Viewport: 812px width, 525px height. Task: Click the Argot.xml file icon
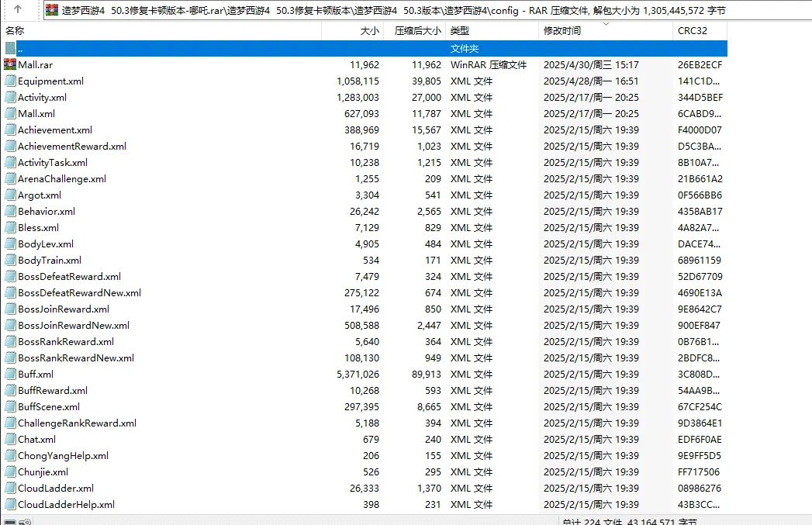[x=10, y=195]
